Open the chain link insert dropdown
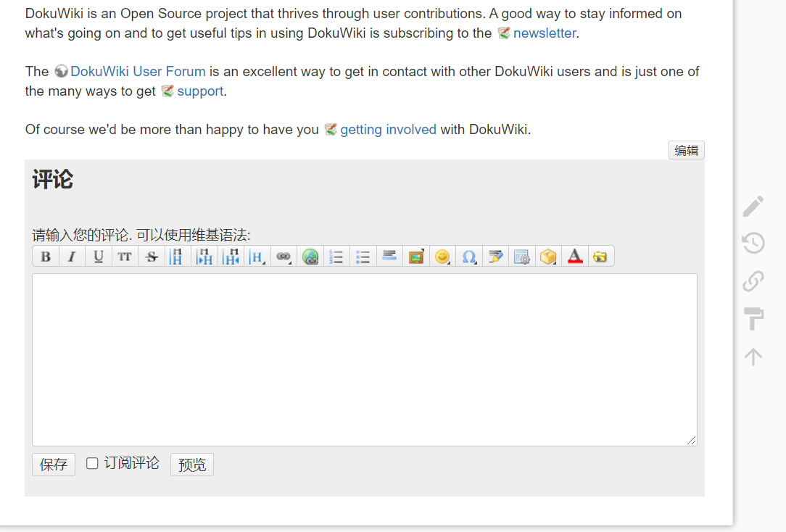Viewport: 786px width, 532px height. point(284,257)
